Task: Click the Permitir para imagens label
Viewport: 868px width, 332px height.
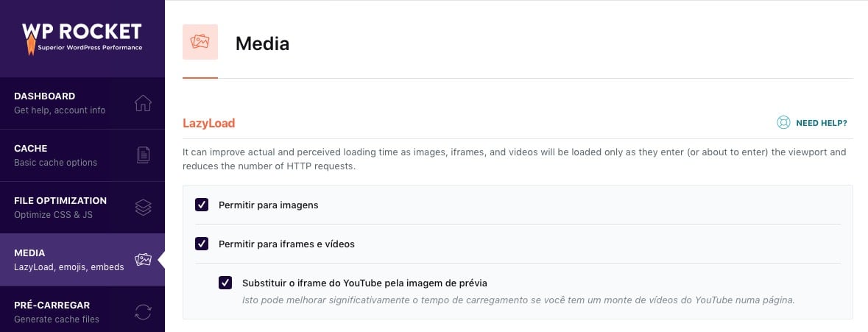Action: (269, 205)
